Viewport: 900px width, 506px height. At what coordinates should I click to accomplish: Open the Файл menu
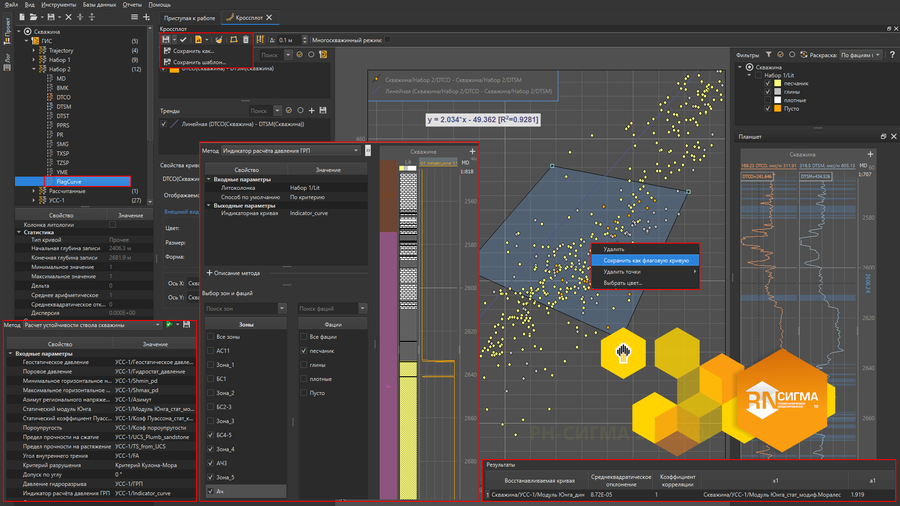click(11, 5)
